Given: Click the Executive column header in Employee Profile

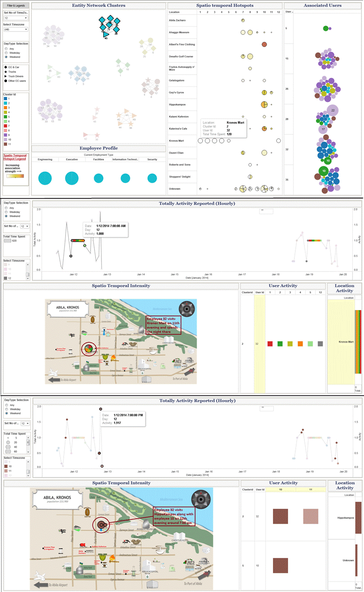Looking at the screenshot, I should tap(71, 159).
